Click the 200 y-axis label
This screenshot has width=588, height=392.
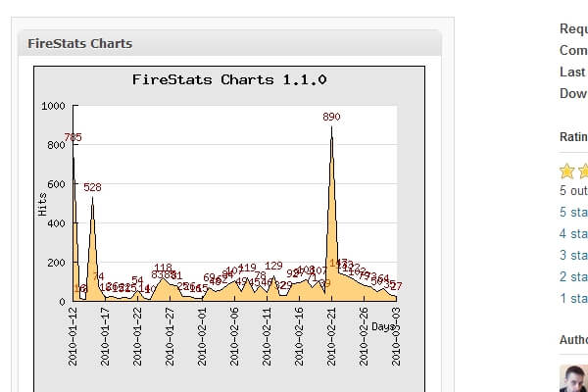(x=56, y=263)
